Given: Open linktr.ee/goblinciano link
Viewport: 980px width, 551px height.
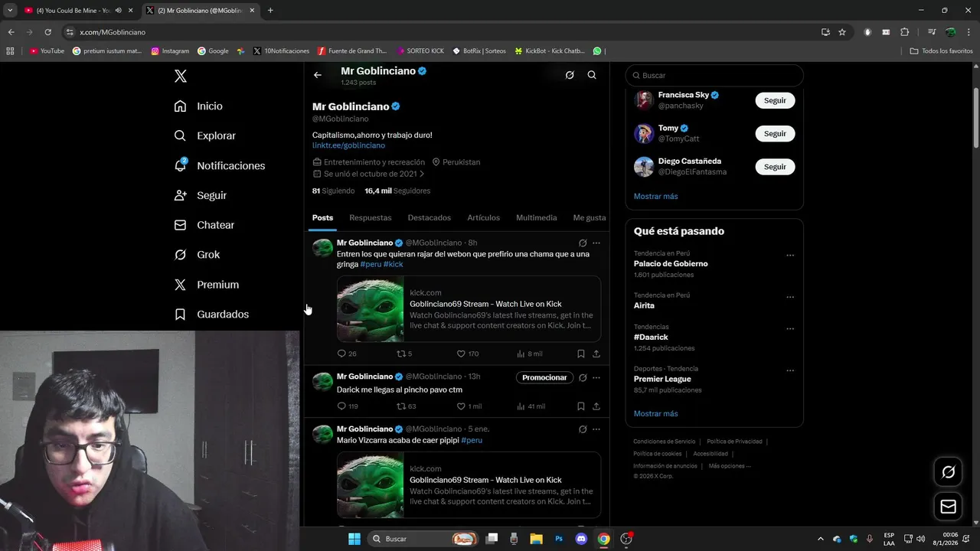Looking at the screenshot, I should (348, 145).
